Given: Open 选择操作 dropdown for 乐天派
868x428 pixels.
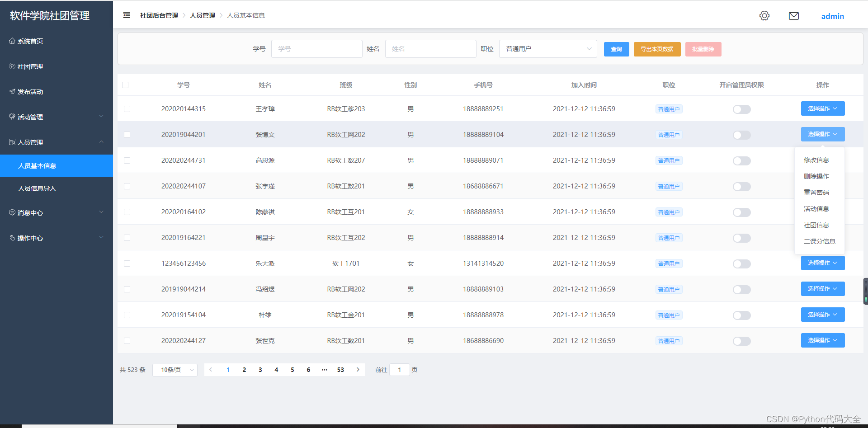Looking at the screenshot, I should point(823,263).
